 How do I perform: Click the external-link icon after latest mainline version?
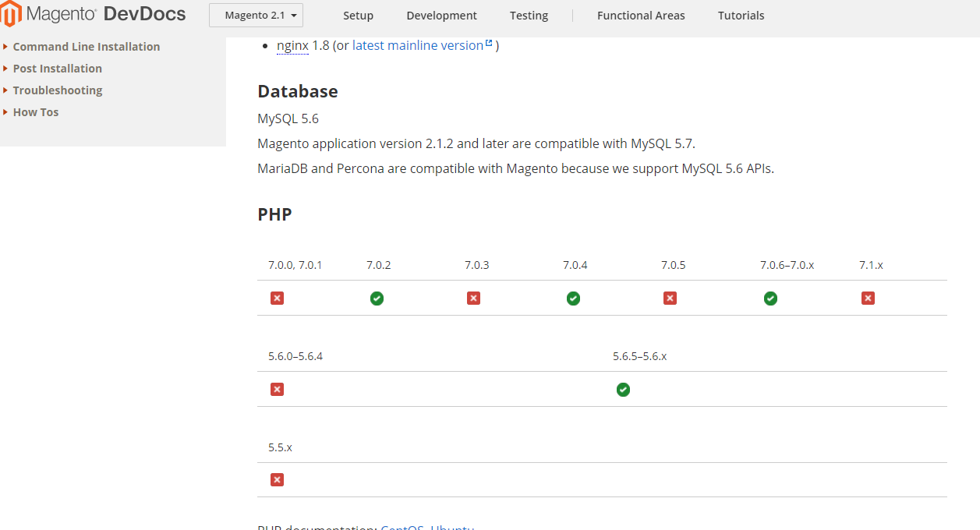point(489,44)
